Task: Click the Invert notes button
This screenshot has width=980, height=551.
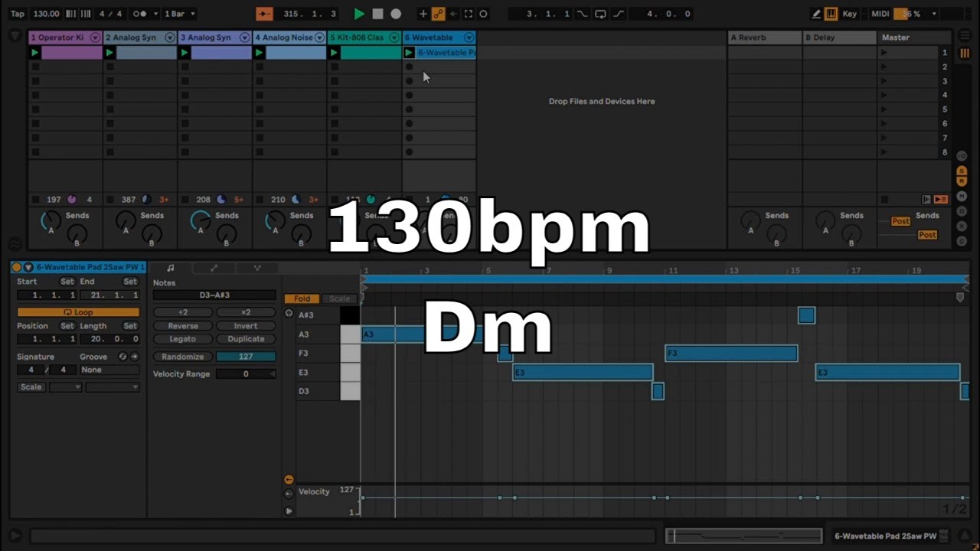Action: 246,326
